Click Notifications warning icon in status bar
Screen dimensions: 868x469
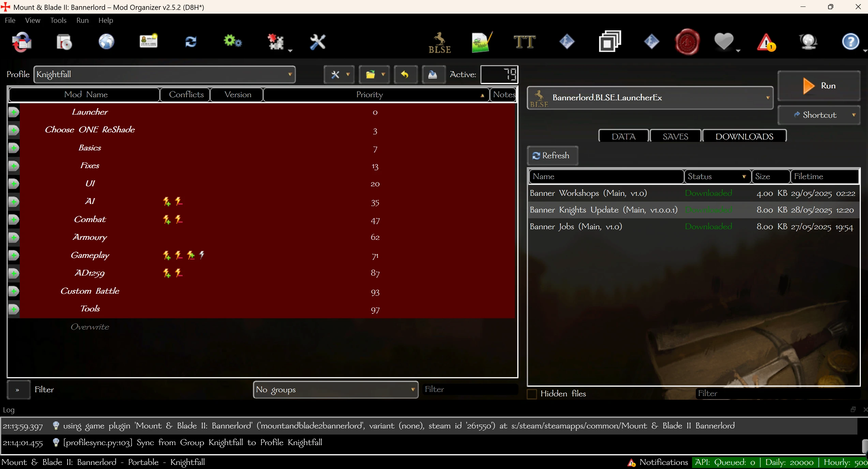tap(631, 463)
